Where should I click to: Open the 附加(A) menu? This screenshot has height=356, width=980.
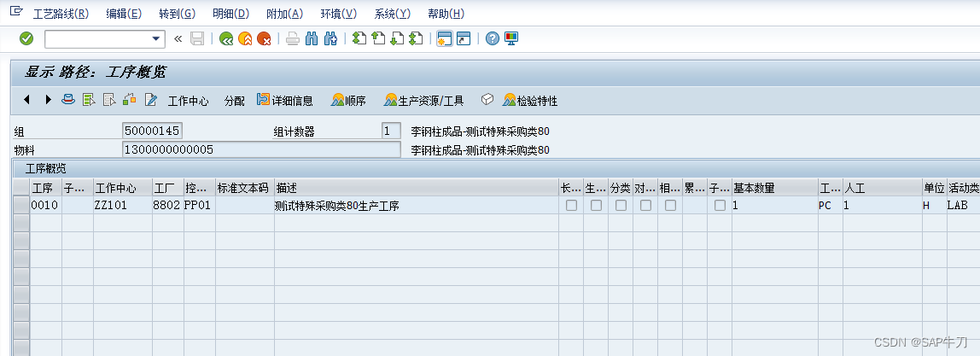[284, 14]
